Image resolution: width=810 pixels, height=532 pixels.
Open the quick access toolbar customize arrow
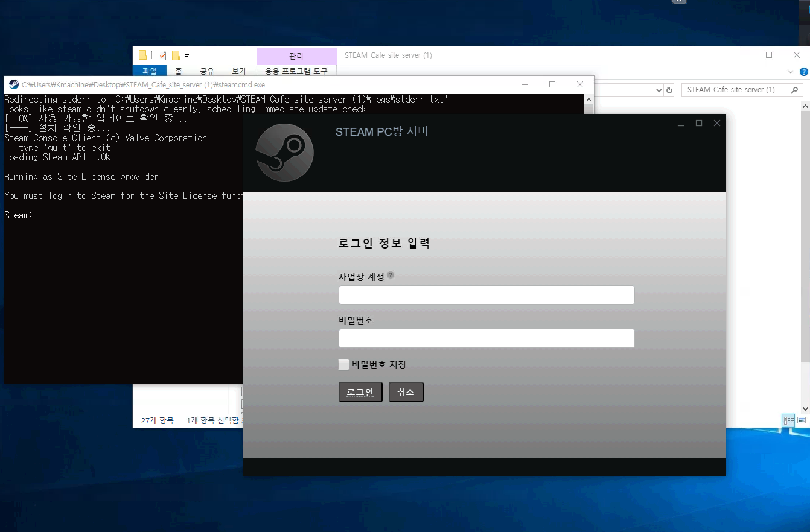(187, 56)
